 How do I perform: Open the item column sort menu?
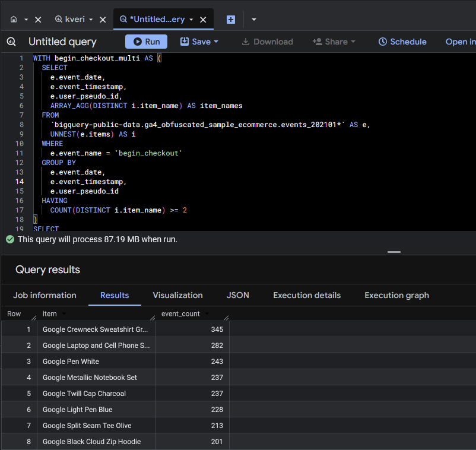tap(64, 314)
